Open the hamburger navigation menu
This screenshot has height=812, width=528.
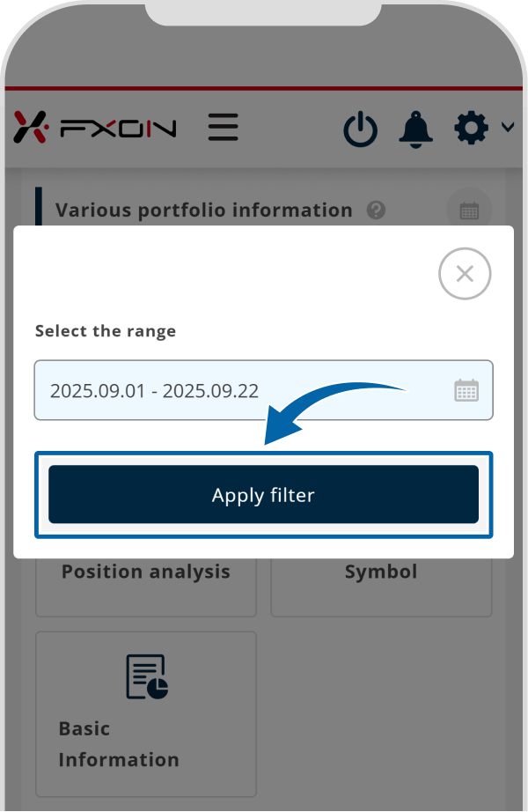click(224, 127)
